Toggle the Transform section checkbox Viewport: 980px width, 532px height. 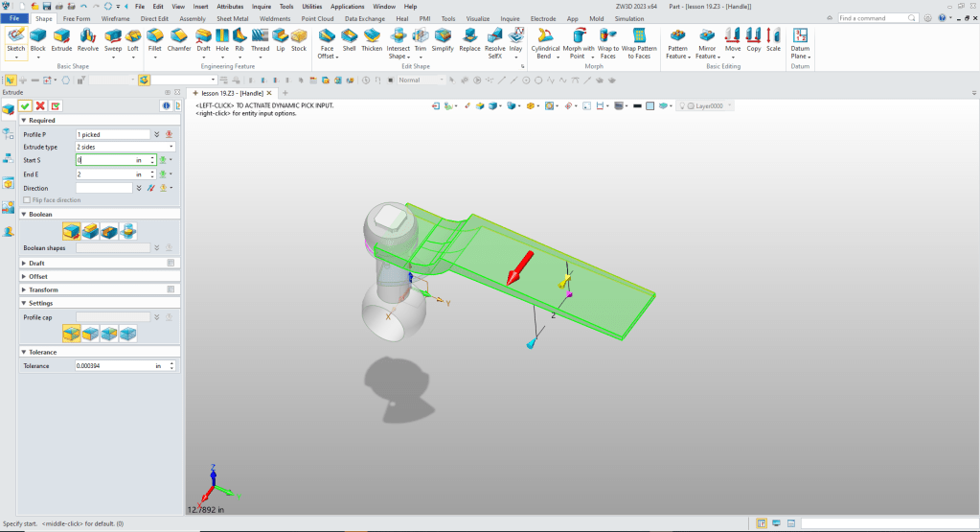[171, 289]
